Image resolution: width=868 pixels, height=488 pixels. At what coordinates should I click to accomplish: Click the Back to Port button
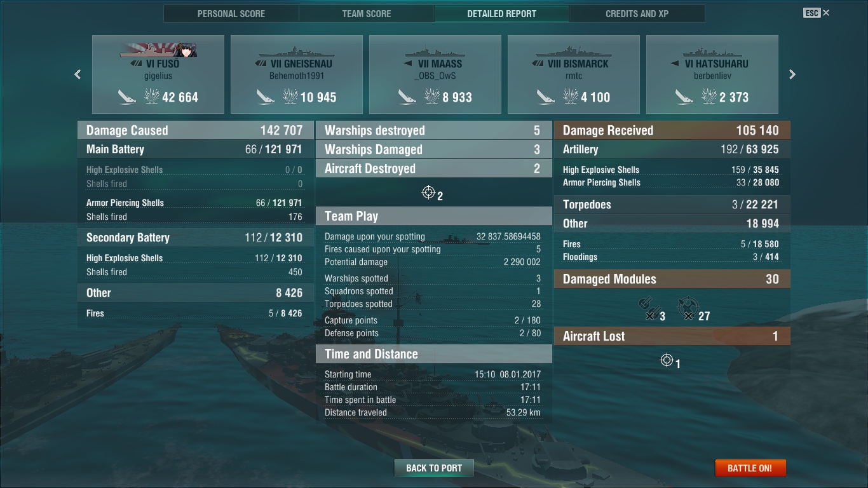point(434,468)
